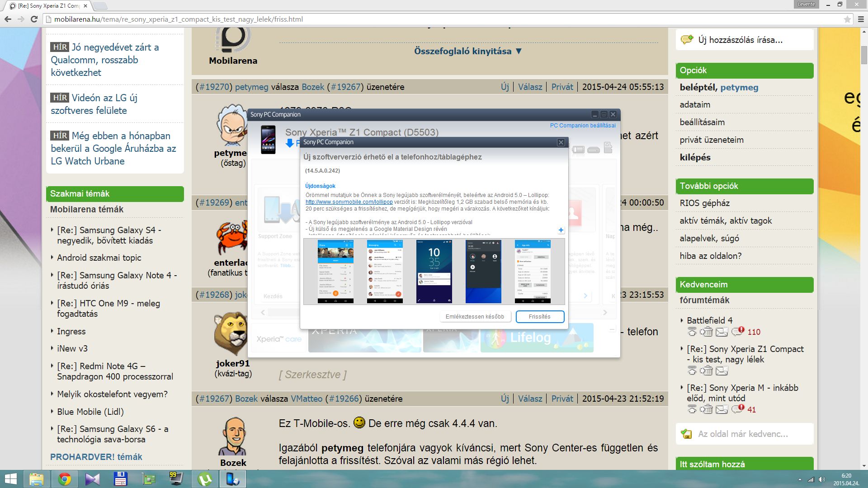Open iNew v3 forum topic
This screenshot has height=488, width=868.
(x=72, y=348)
